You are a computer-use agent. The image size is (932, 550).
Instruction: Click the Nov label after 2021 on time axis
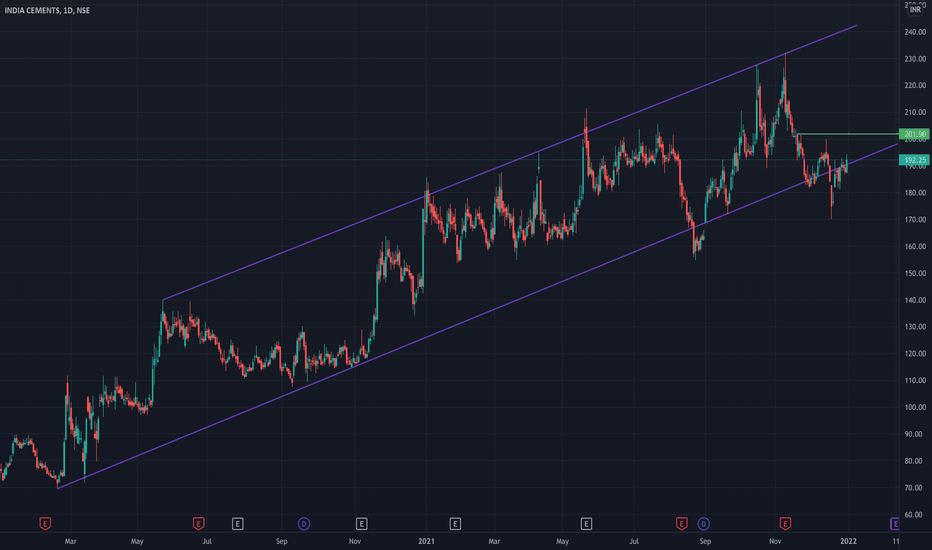tap(775, 541)
